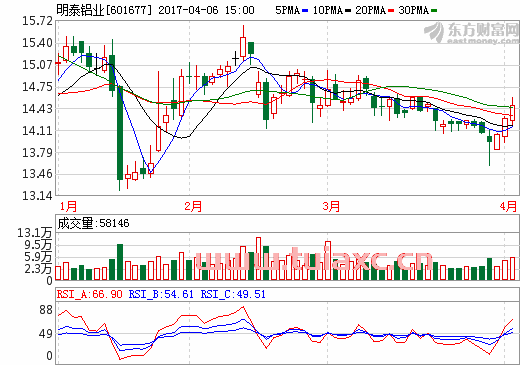Click the 10PMA black legend swatch
Image resolution: width=520 pixels, height=365 pixels.
point(348,11)
